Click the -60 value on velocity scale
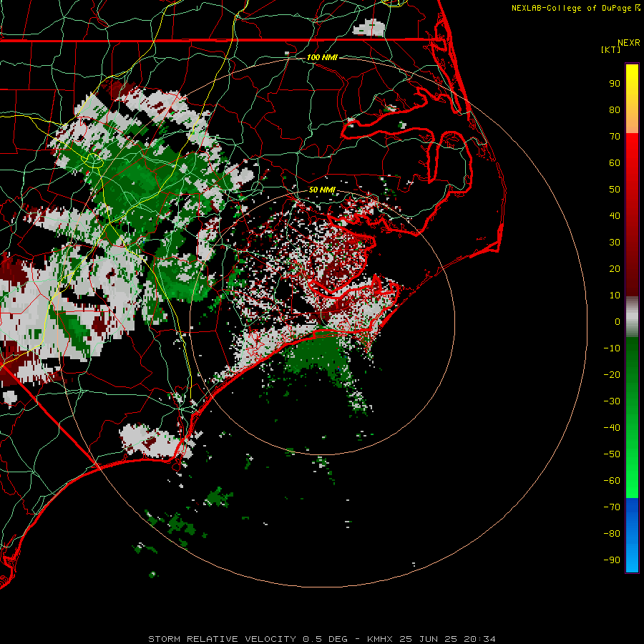The image size is (644, 644). tap(612, 481)
